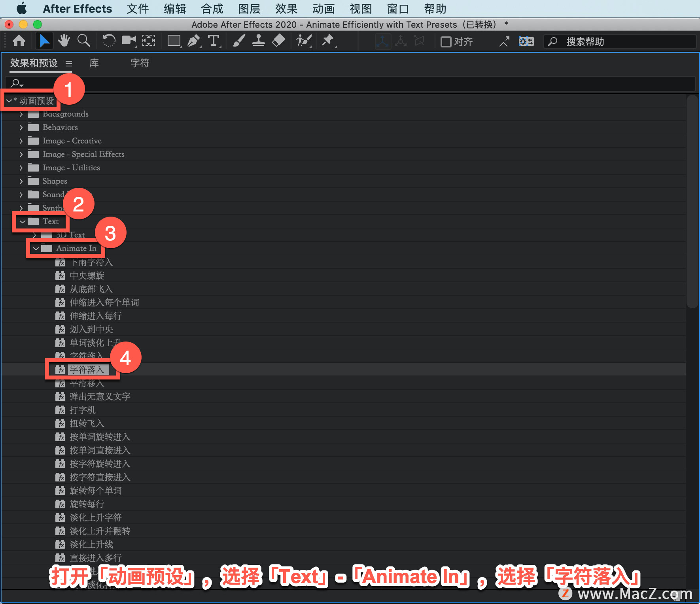Screen dimensions: 700x604
Task: Expand the Behaviors folder
Action: [21, 128]
